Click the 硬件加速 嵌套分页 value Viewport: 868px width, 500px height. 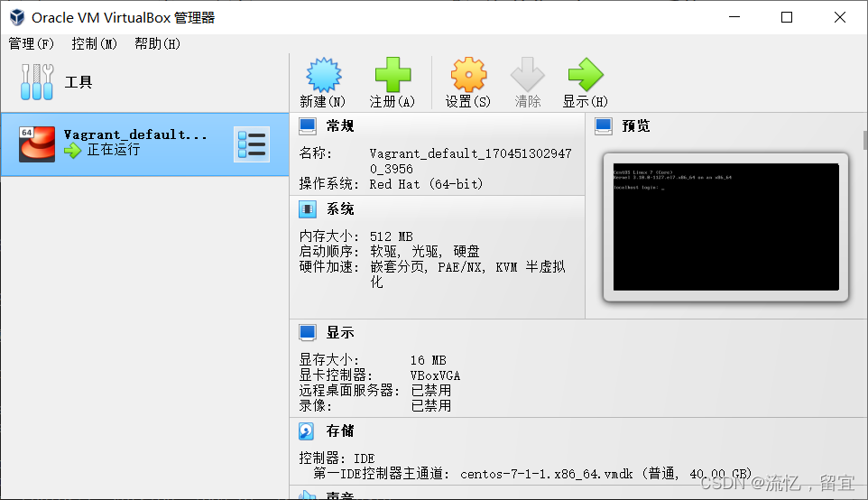[x=467, y=274]
